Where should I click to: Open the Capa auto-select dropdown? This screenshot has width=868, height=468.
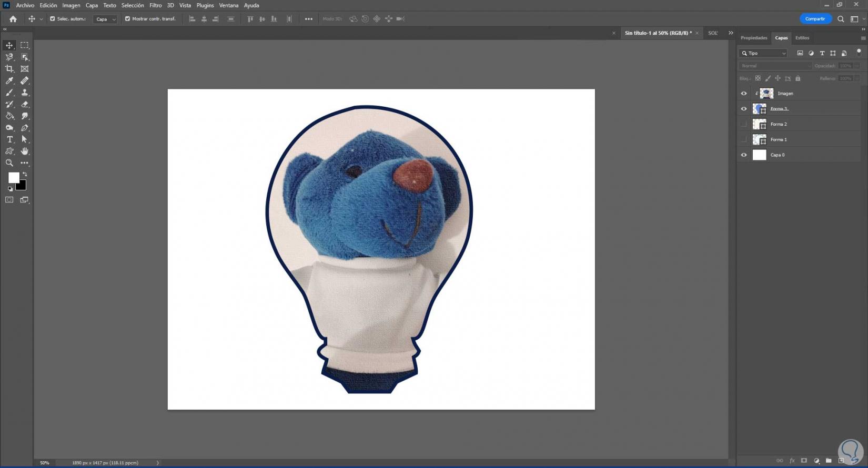point(105,19)
